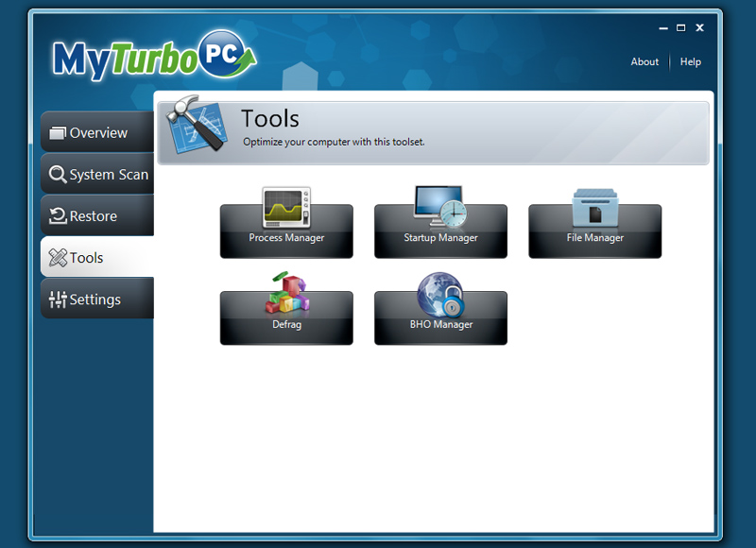Select the active Tools tab in sidebar
Screen dimensions: 756x548
[x=97, y=258]
